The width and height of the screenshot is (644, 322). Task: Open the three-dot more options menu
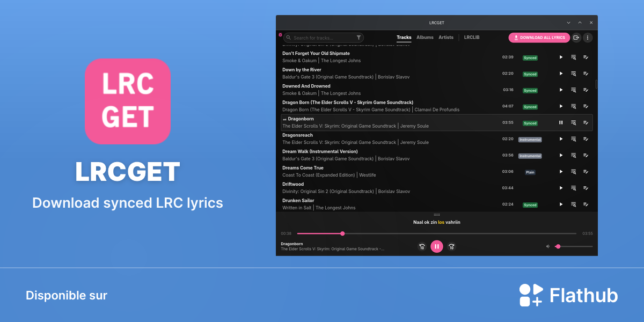[x=588, y=38]
